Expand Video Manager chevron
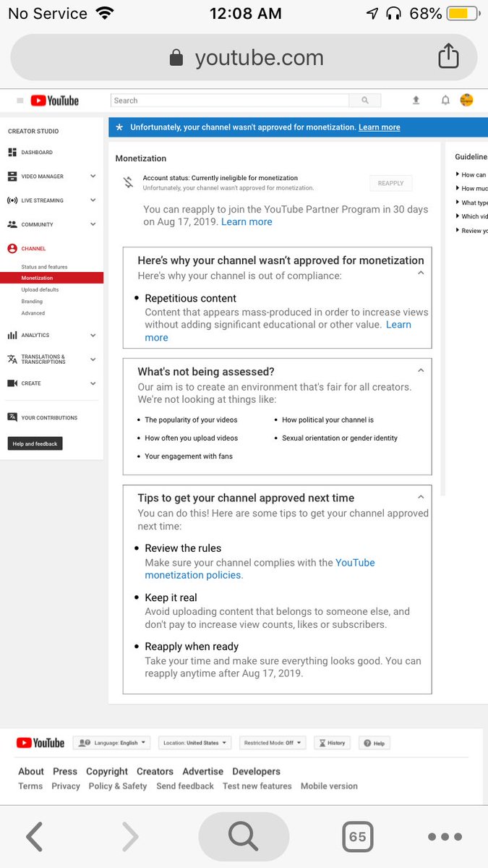This screenshot has width=488, height=868. tap(93, 176)
